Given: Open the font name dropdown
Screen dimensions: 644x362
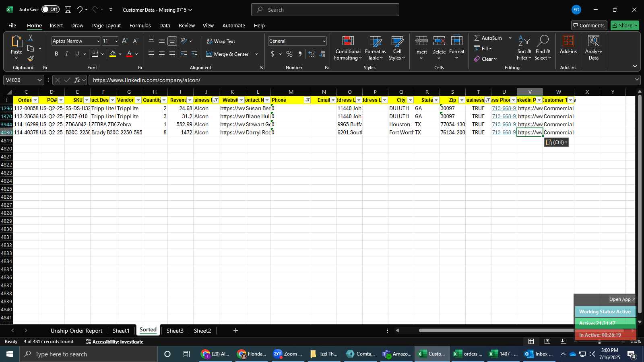Looking at the screenshot, I should [x=98, y=41].
